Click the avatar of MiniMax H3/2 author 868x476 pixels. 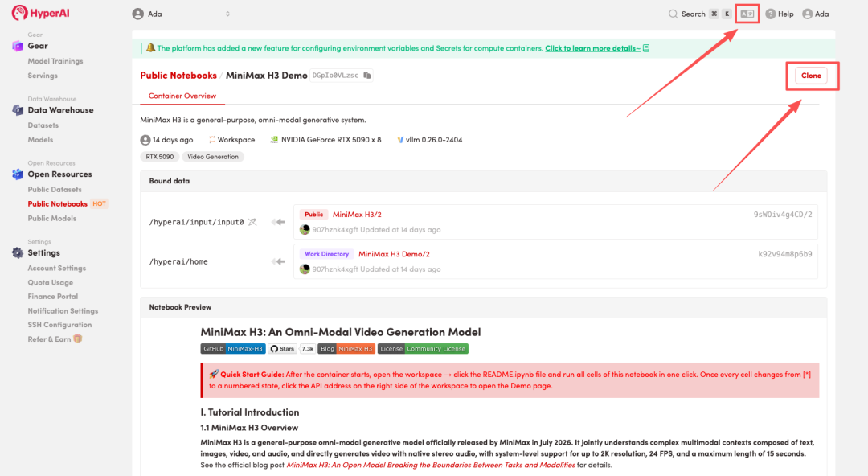tap(305, 229)
